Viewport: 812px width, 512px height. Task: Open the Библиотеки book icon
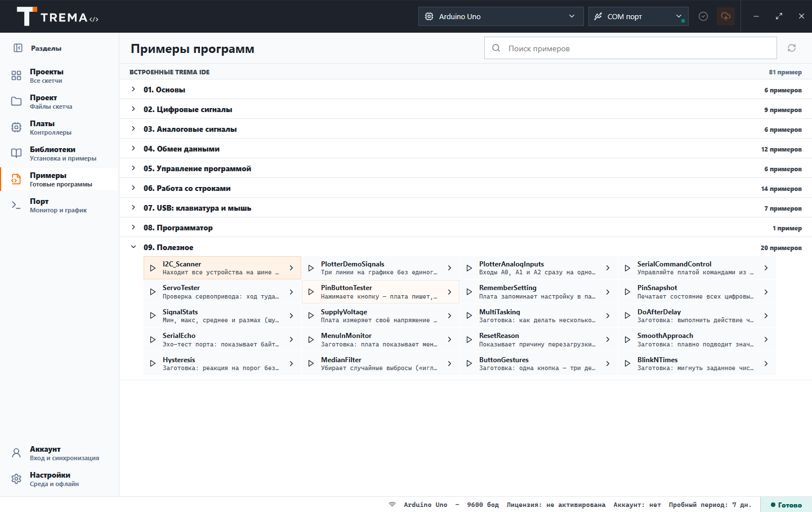pyautogui.click(x=16, y=153)
